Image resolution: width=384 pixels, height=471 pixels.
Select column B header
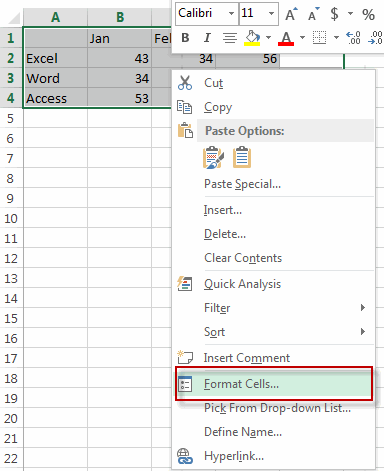pyautogui.click(x=120, y=17)
